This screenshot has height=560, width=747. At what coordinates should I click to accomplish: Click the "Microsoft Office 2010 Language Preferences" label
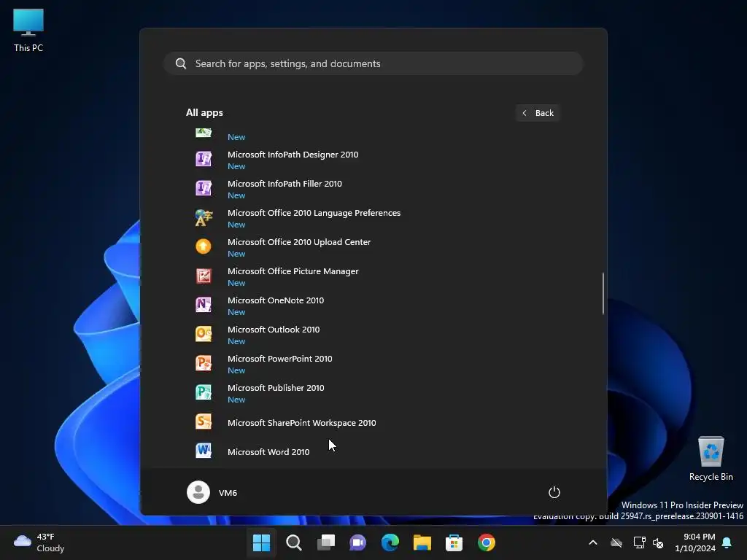point(314,213)
